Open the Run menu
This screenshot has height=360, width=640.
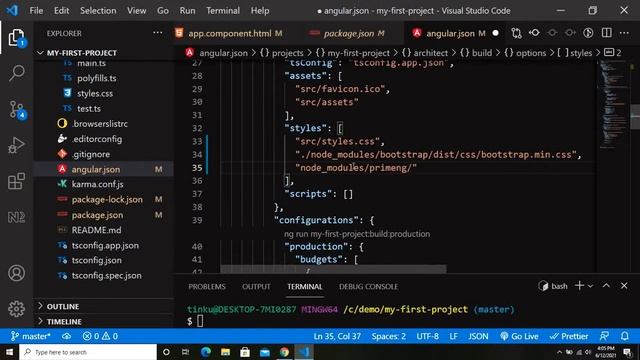tap(187, 11)
